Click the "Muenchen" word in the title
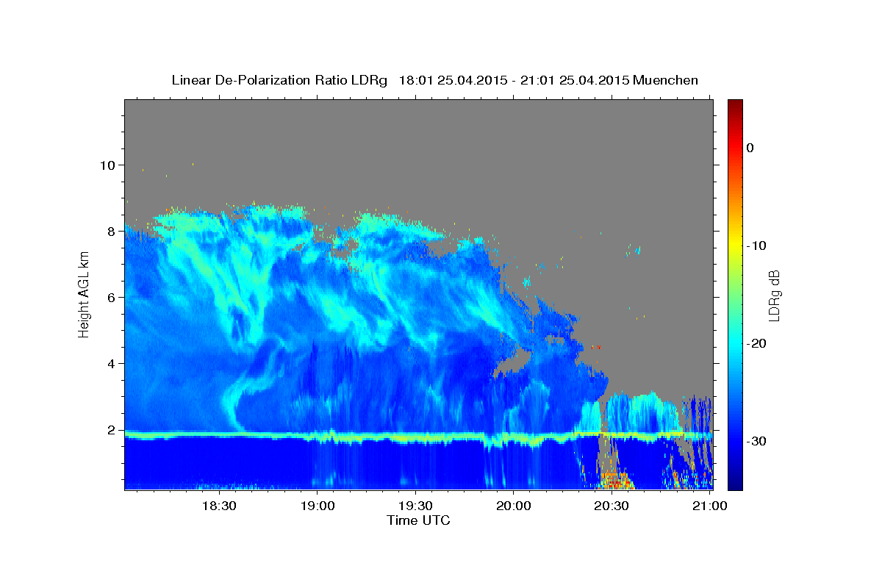This screenshot has height=588, width=882. click(x=666, y=80)
